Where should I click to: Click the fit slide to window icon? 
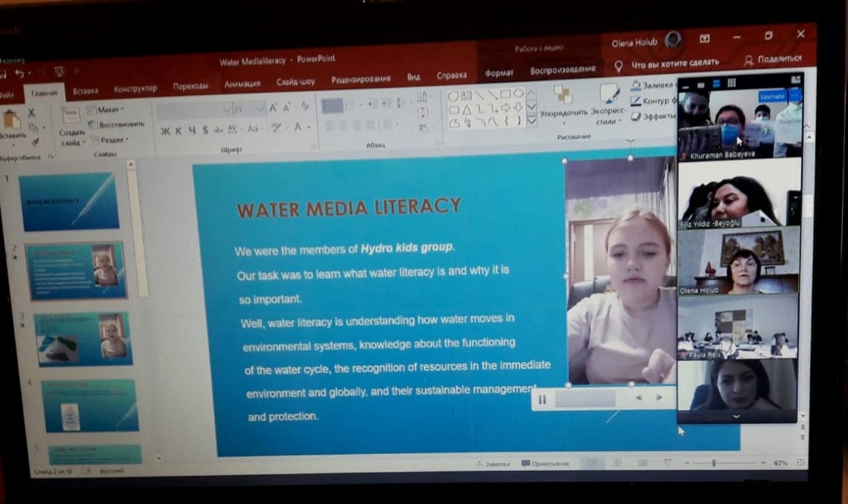tap(801, 462)
